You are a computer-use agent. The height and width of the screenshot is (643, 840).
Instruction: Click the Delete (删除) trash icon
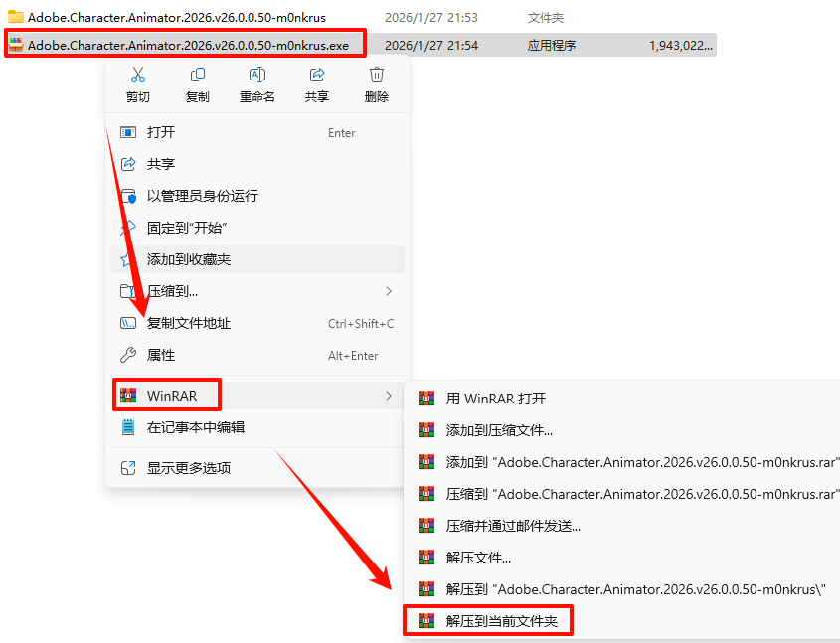pos(377,75)
